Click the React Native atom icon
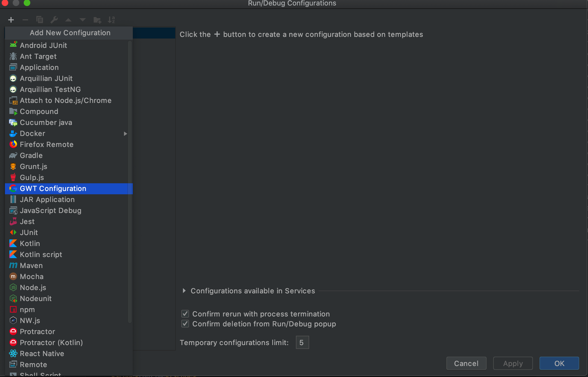Screen dimensions: 588x377 (13, 353)
